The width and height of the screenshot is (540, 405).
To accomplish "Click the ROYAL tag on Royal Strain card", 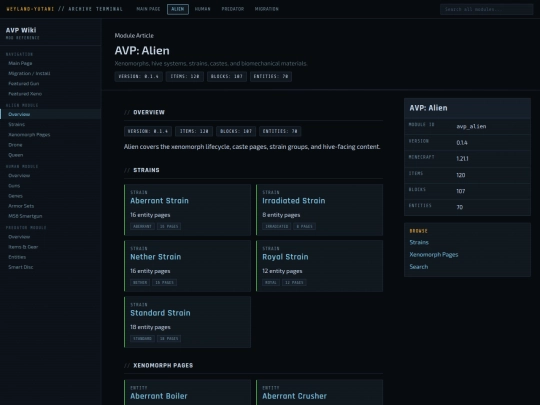I will click(x=271, y=282).
